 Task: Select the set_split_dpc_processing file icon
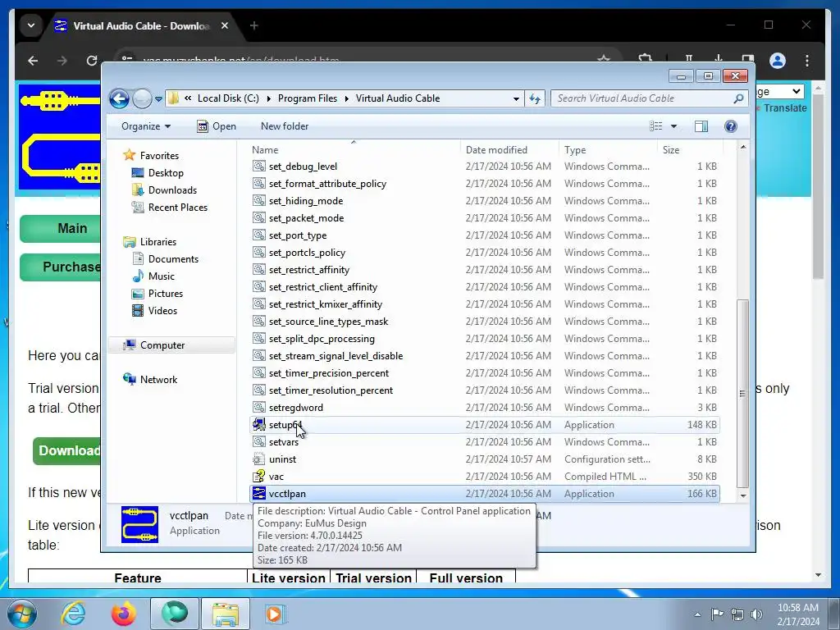pos(258,339)
